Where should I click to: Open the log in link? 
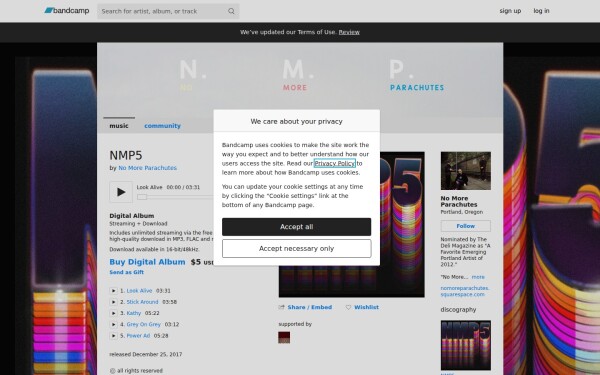tap(541, 11)
